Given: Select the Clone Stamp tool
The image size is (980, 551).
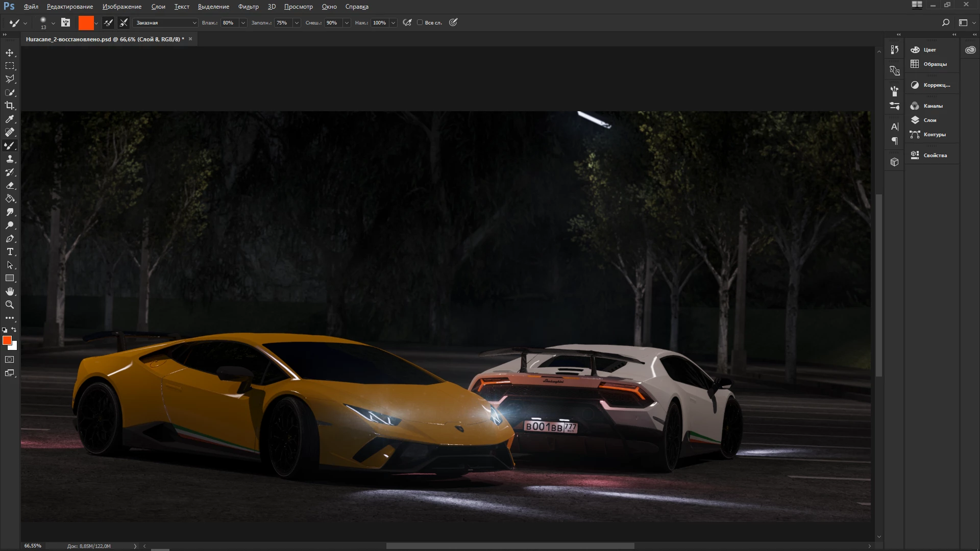Looking at the screenshot, I should [x=10, y=159].
